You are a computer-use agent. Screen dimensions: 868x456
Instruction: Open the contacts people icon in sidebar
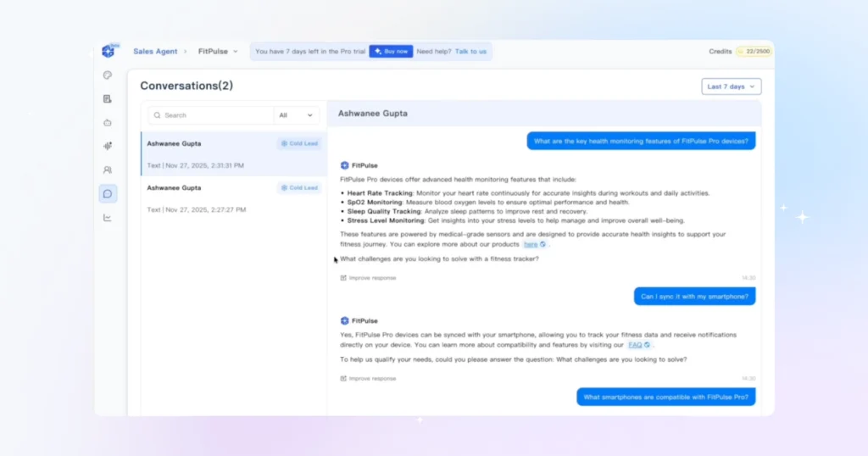108,170
